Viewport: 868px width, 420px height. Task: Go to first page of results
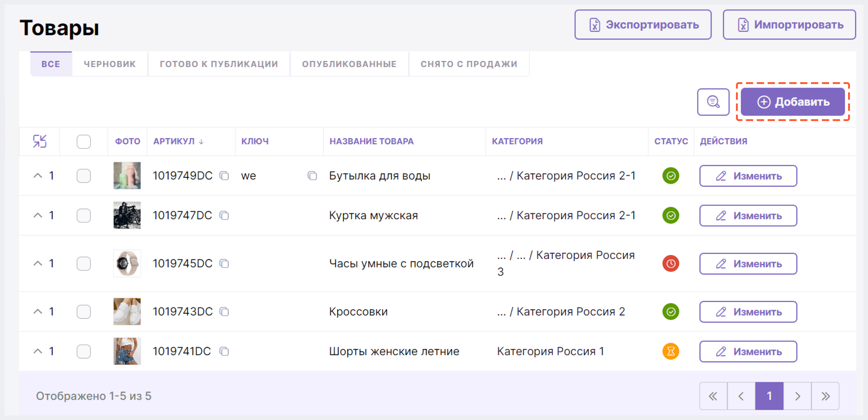coord(713,396)
